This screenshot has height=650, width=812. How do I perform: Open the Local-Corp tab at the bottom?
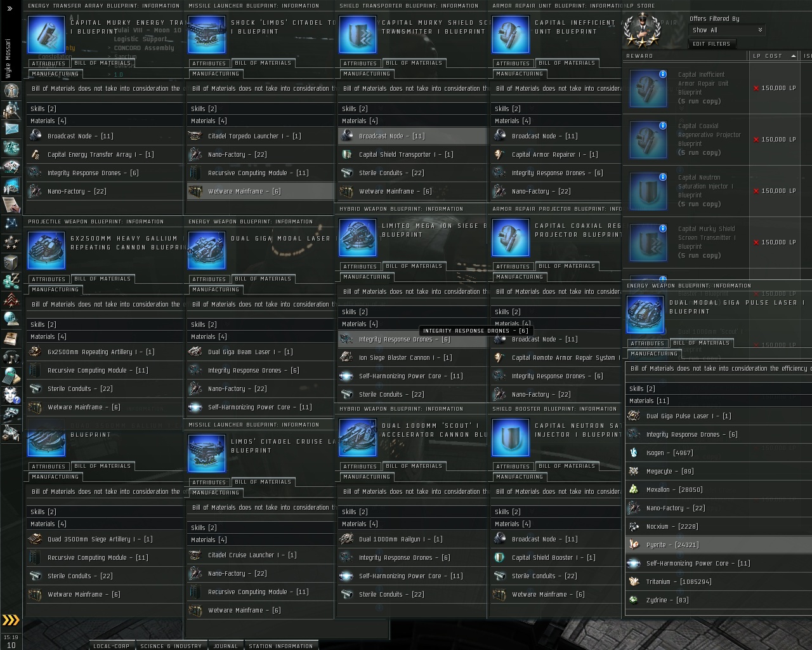click(112, 646)
